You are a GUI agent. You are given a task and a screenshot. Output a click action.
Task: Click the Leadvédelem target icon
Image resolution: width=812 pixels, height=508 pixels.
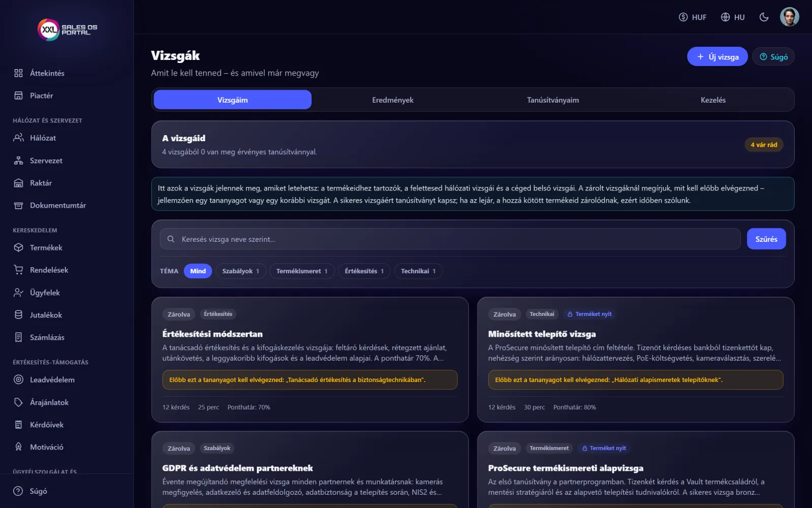(x=19, y=379)
